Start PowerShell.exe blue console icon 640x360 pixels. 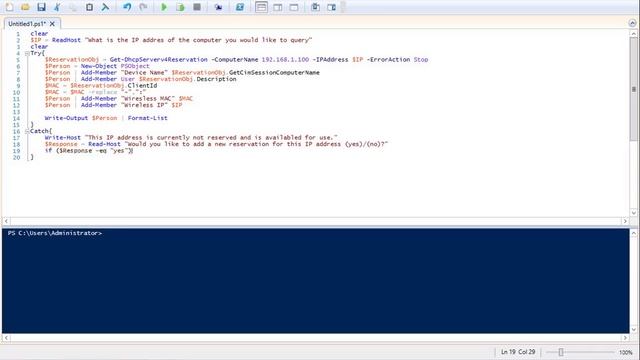click(x=240, y=7)
